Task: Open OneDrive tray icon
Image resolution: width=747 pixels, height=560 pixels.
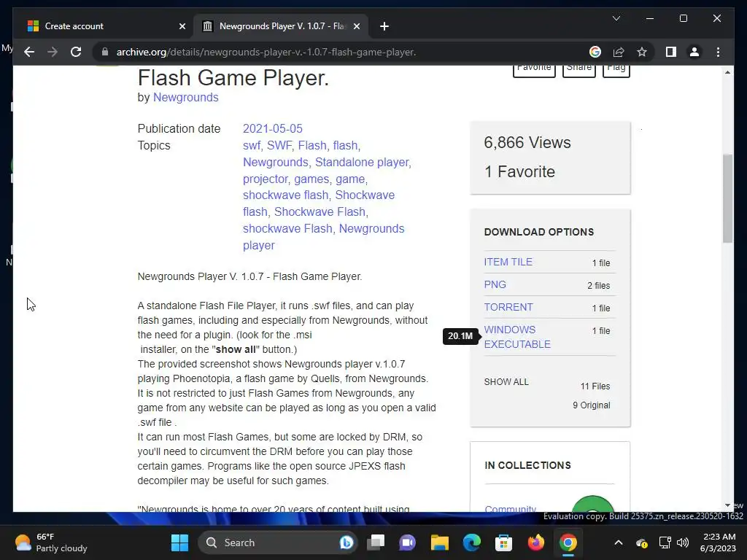Action: pyautogui.click(x=642, y=542)
